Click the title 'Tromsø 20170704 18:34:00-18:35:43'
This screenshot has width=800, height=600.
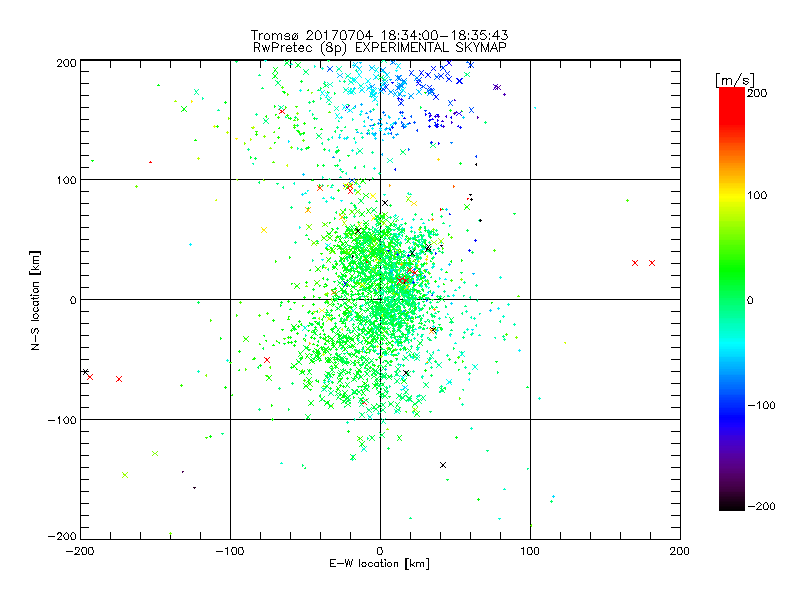tap(379, 35)
